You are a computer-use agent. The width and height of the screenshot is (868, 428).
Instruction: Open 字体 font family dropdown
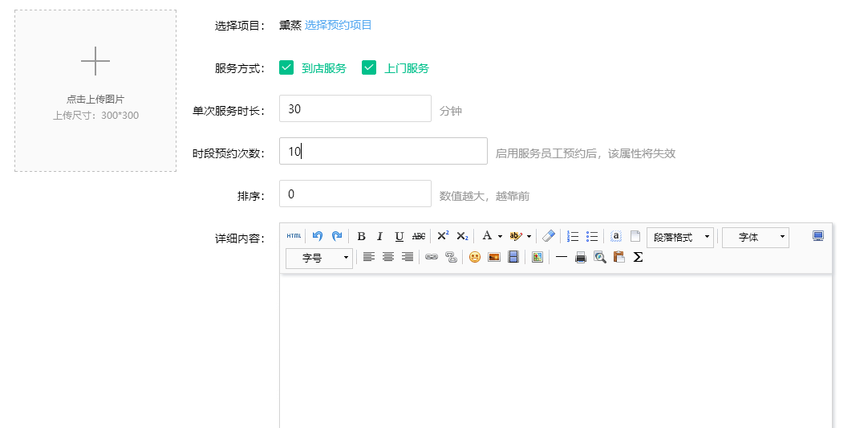(755, 237)
